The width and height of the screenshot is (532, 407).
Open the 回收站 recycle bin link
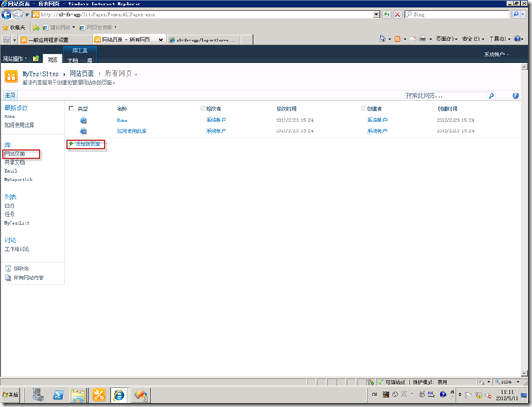pyautogui.click(x=21, y=269)
